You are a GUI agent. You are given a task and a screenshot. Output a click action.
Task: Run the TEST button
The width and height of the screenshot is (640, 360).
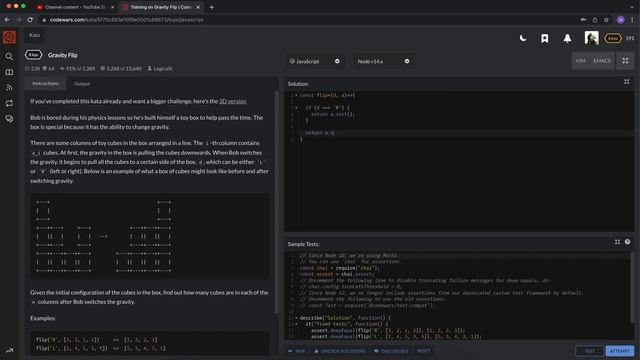click(589, 351)
